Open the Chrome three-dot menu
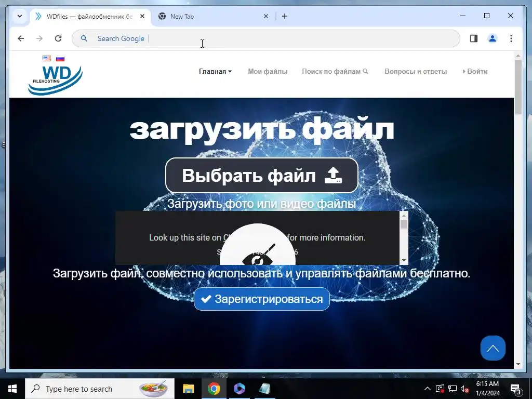 511,38
